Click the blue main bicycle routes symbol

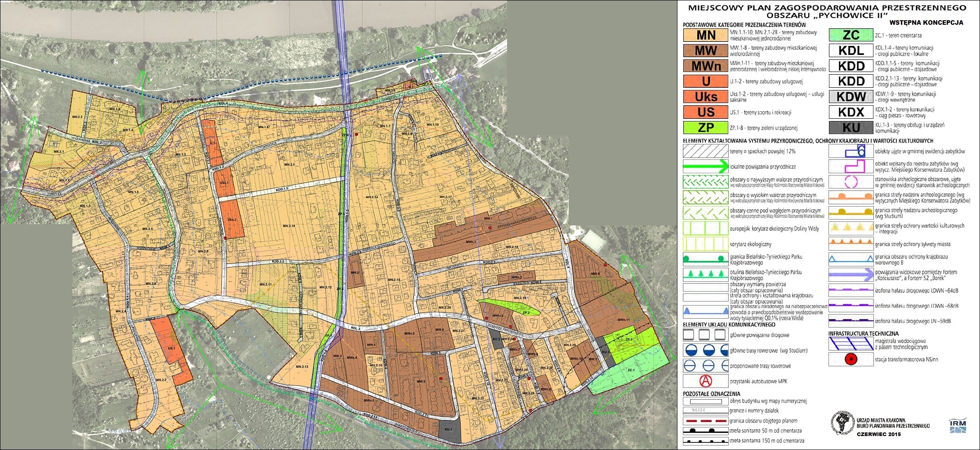(x=705, y=351)
